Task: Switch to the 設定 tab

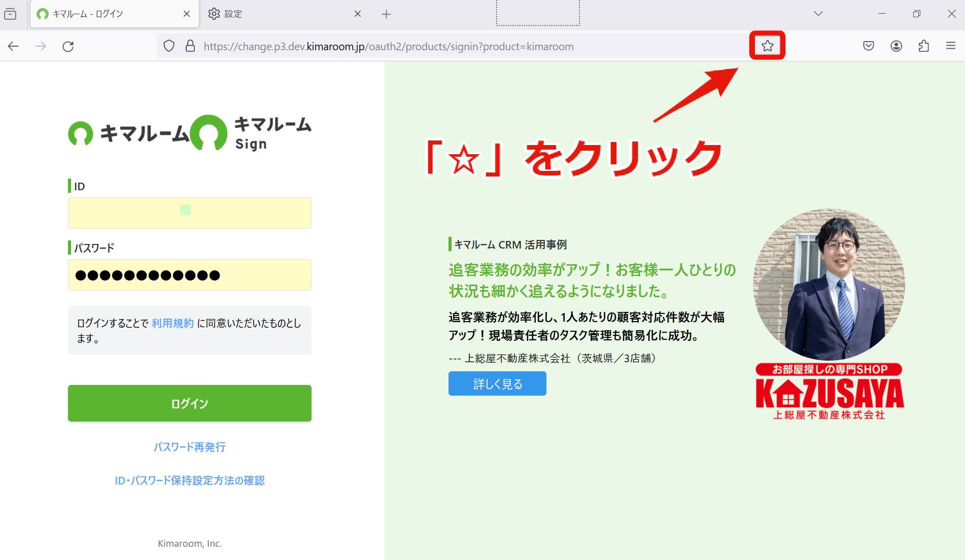Action: tap(286, 14)
